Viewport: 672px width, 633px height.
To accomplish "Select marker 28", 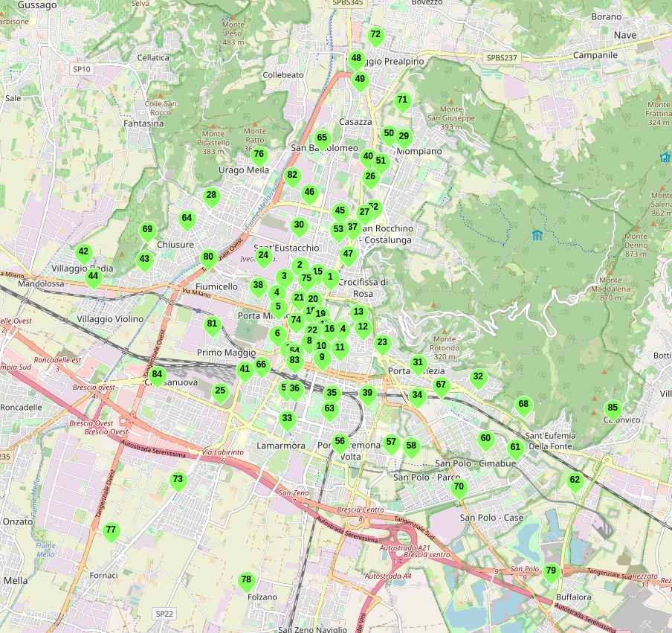I will [211, 197].
